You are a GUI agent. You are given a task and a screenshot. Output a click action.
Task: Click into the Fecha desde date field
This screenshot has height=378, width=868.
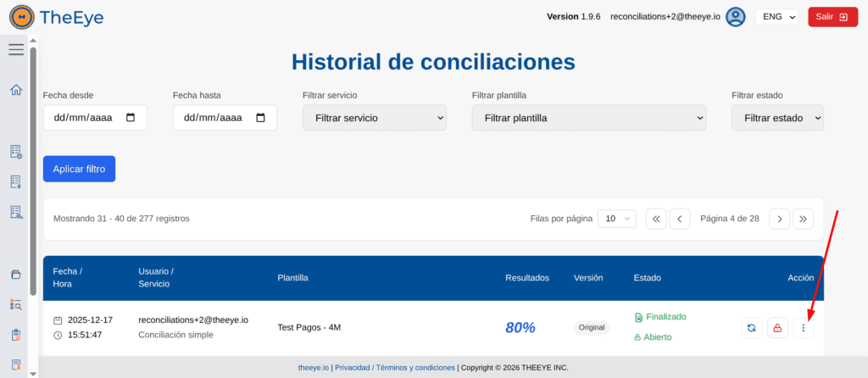[85, 118]
